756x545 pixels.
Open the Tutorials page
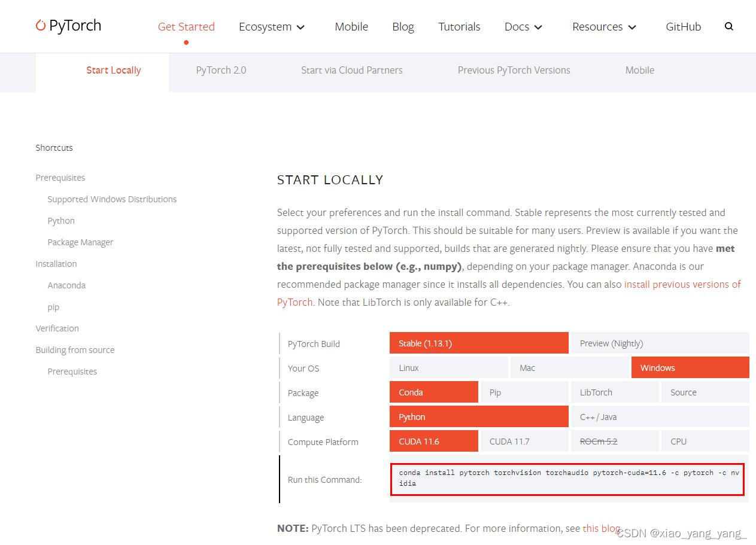point(459,26)
